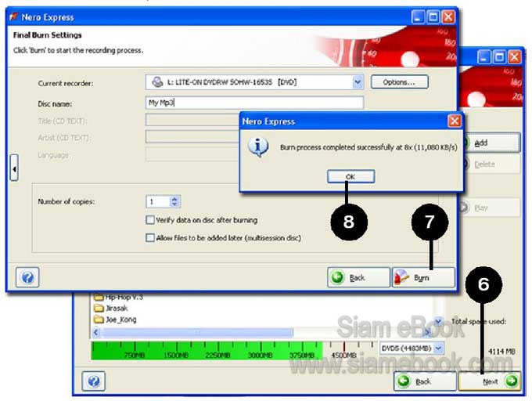Screen dimensions: 532x401
Task: Click the burn completed successfully message text
Action: [x=368, y=147]
